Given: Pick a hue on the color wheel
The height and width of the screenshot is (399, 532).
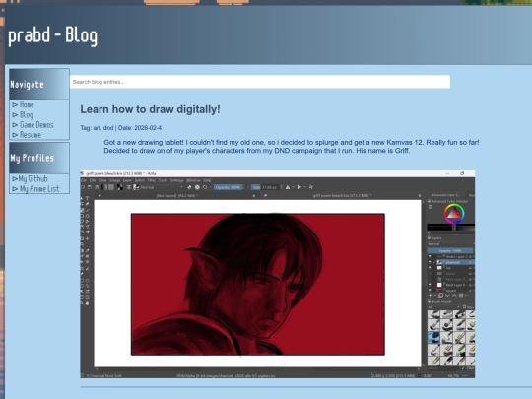Looking at the screenshot, I should [454, 214].
